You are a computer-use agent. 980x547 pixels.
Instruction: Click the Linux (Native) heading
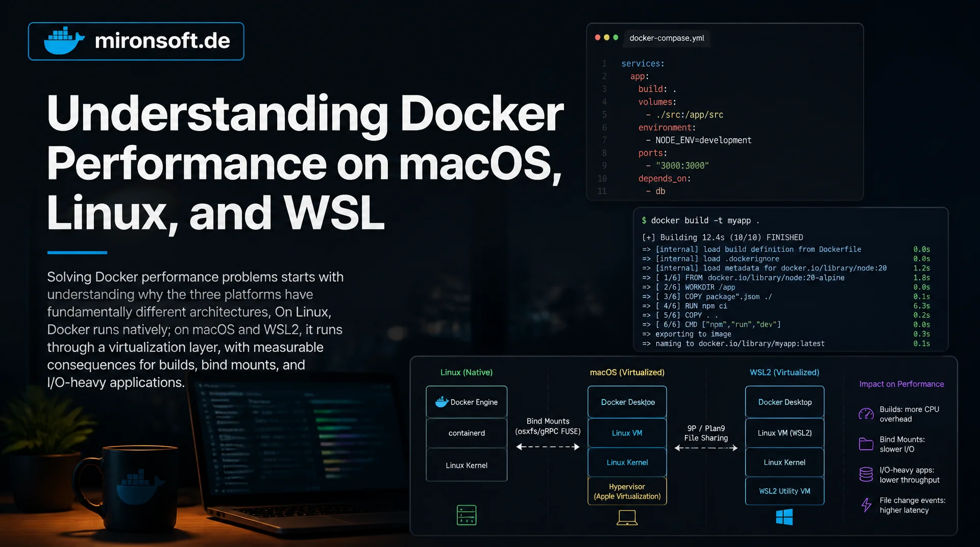467,372
